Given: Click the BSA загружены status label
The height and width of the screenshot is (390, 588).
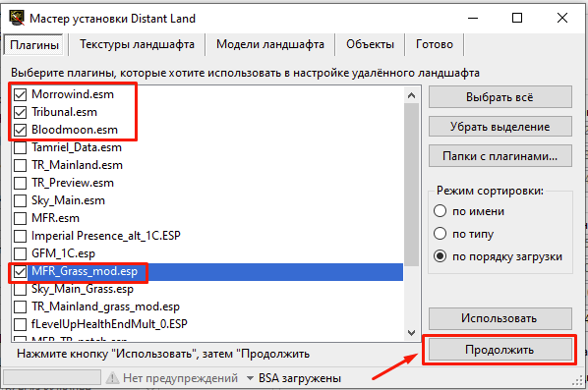Looking at the screenshot, I should 300,378.
